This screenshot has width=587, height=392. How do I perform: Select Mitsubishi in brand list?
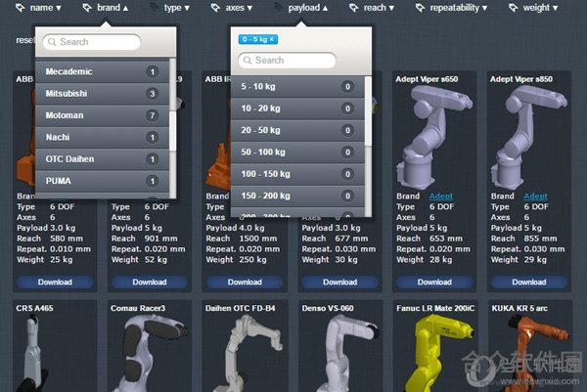(102, 94)
